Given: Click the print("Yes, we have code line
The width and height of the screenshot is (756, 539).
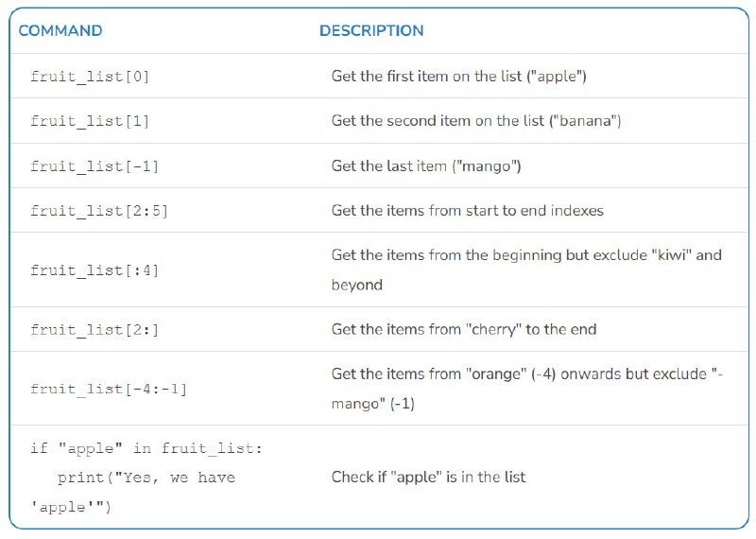Looking at the screenshot, I should coord(146,478).
